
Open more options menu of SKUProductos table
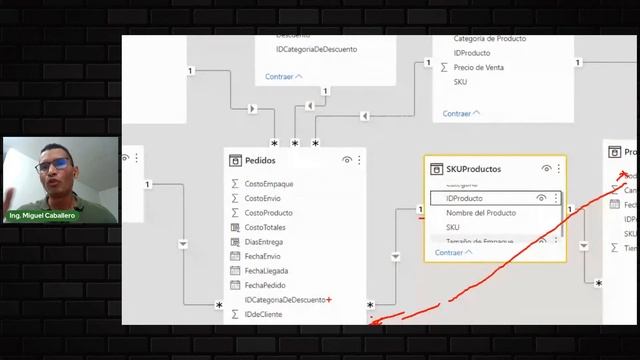point(559,168)
